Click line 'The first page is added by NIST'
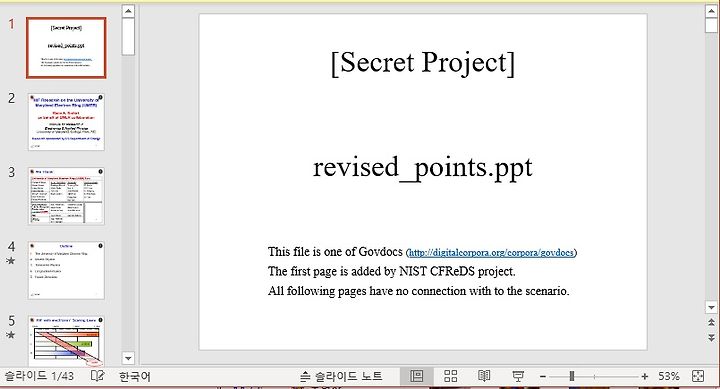720x389 pixels. point(392,271)
